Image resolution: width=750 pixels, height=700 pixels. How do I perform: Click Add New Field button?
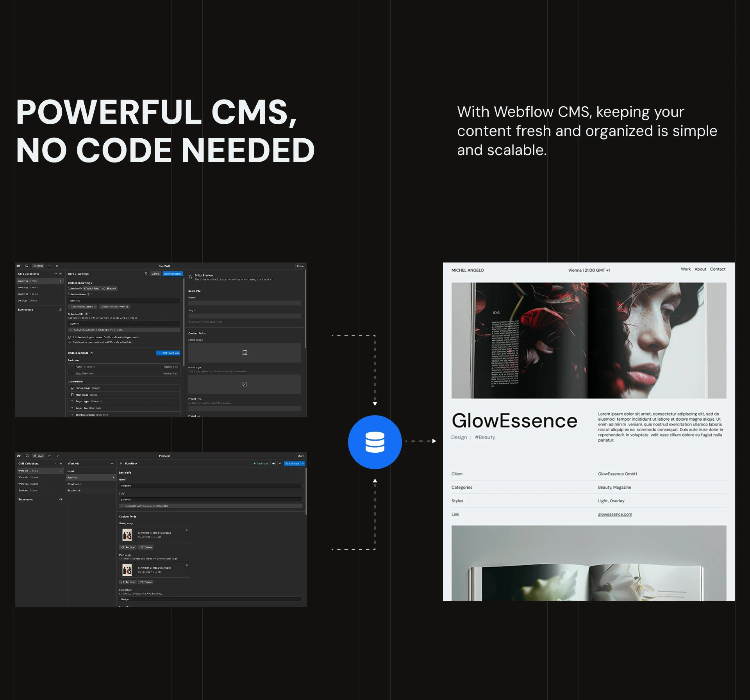coord(168,353)
